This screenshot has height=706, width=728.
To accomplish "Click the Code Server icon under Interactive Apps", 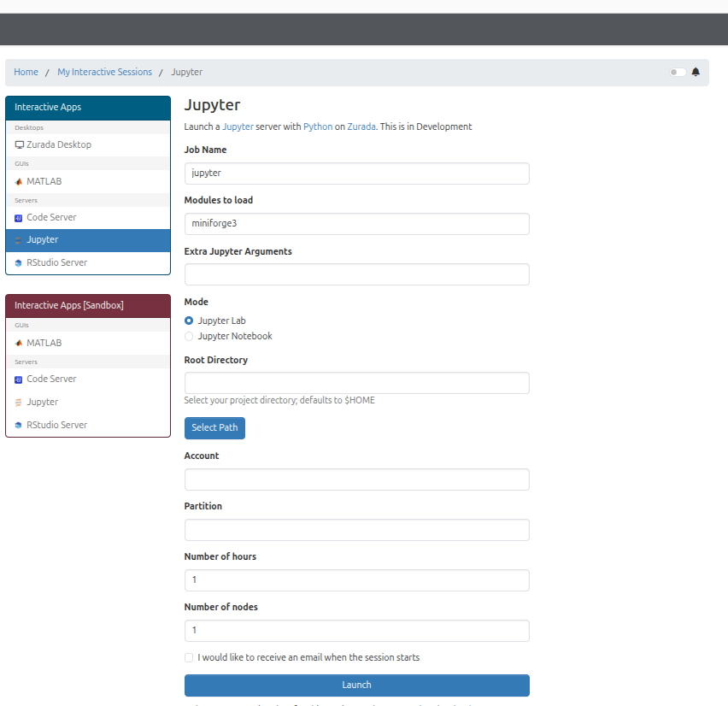I will (19, 218).
